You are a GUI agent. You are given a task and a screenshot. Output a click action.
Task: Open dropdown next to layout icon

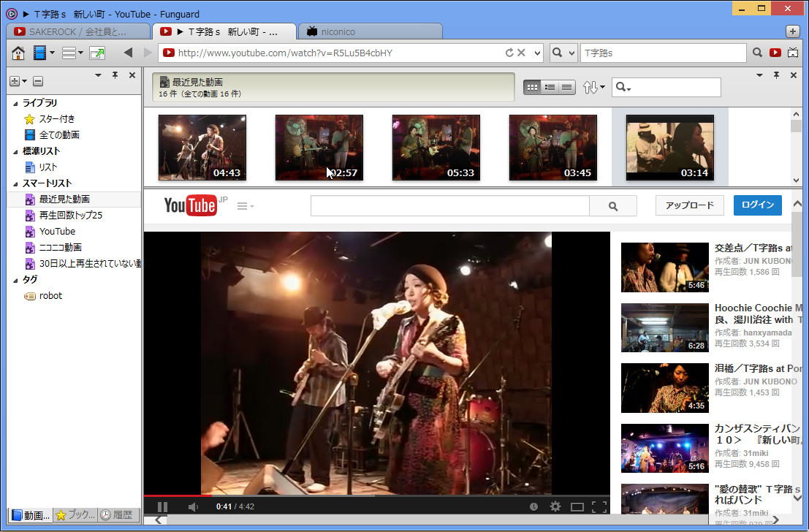80,53
